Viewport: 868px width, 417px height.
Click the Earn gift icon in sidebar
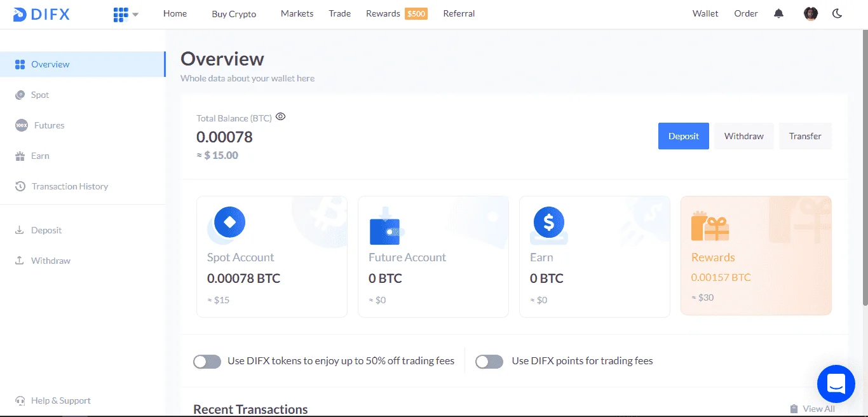click(x=20, y=156)
